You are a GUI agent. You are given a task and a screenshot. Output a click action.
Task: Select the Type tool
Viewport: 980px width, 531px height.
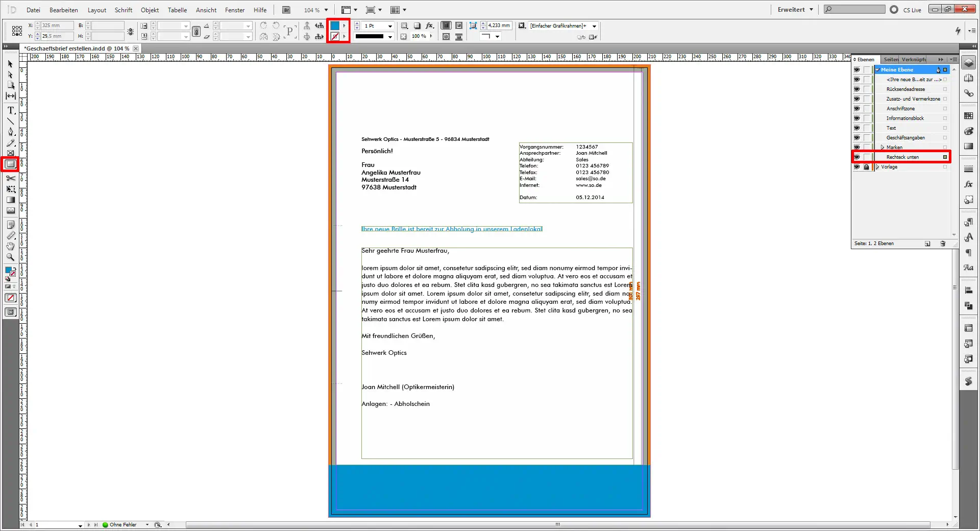pos(10,110)
